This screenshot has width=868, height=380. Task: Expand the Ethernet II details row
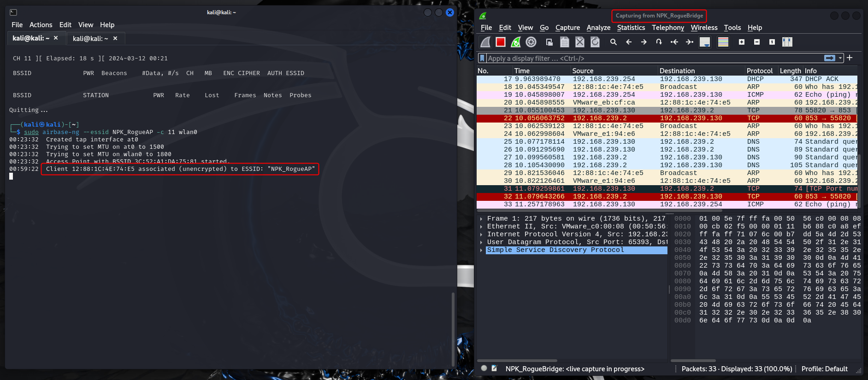coord(481,227)
